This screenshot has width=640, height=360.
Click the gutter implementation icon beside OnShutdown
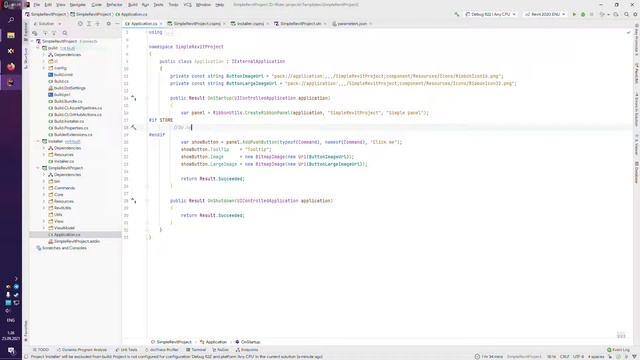coord(133,201)
